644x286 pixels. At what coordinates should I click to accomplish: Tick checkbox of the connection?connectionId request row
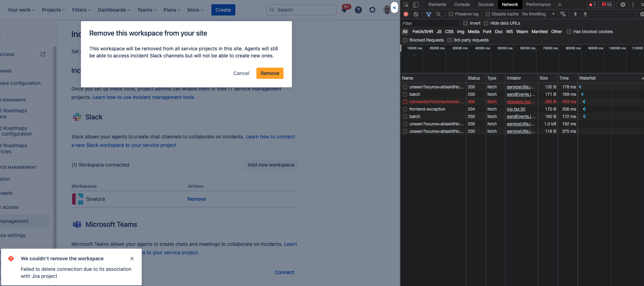[405, 102]
